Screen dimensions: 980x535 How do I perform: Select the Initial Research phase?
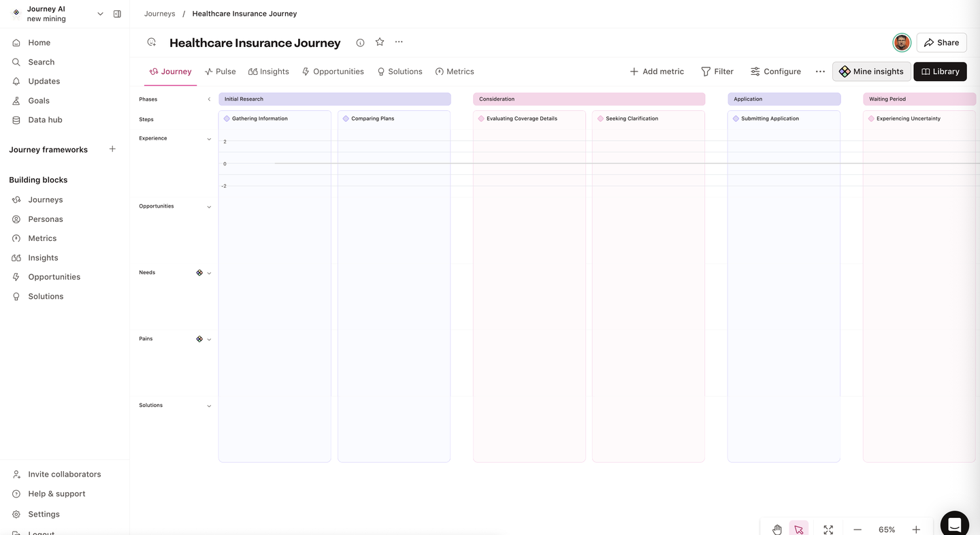point(334,99)
